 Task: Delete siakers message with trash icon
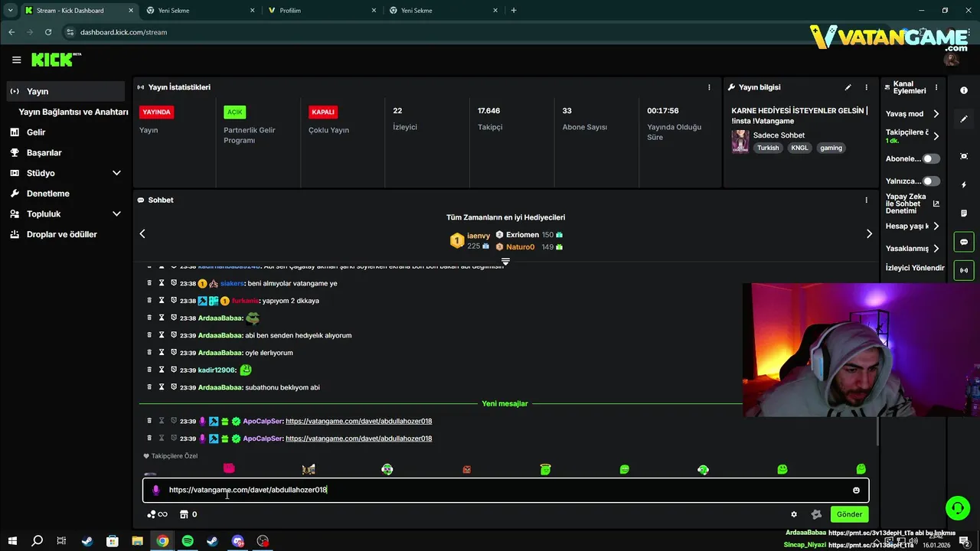pos(150,283)
